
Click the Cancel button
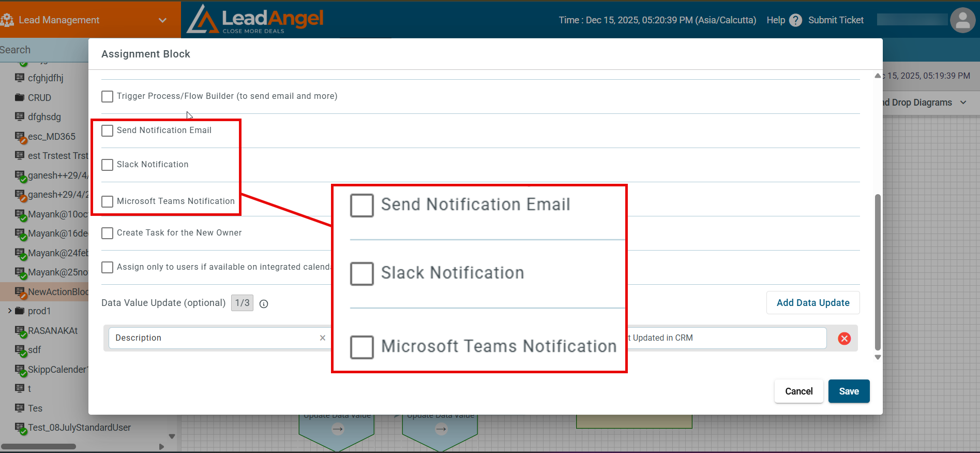pos(798,391)
